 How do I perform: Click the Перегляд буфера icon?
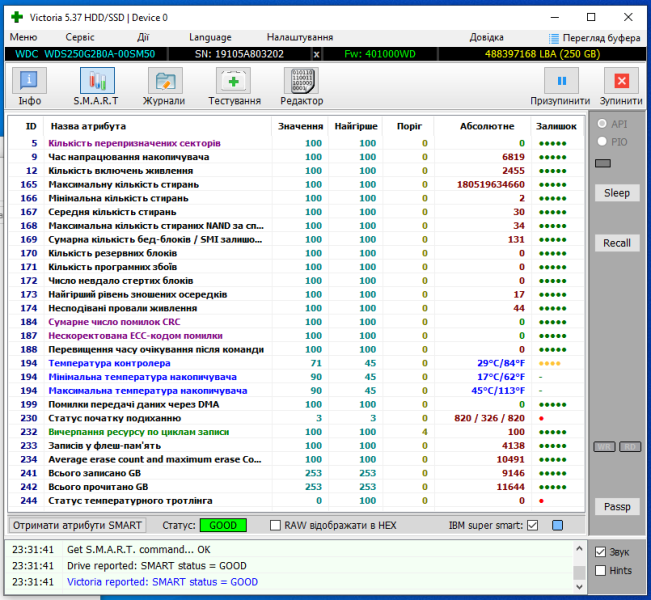556,37
